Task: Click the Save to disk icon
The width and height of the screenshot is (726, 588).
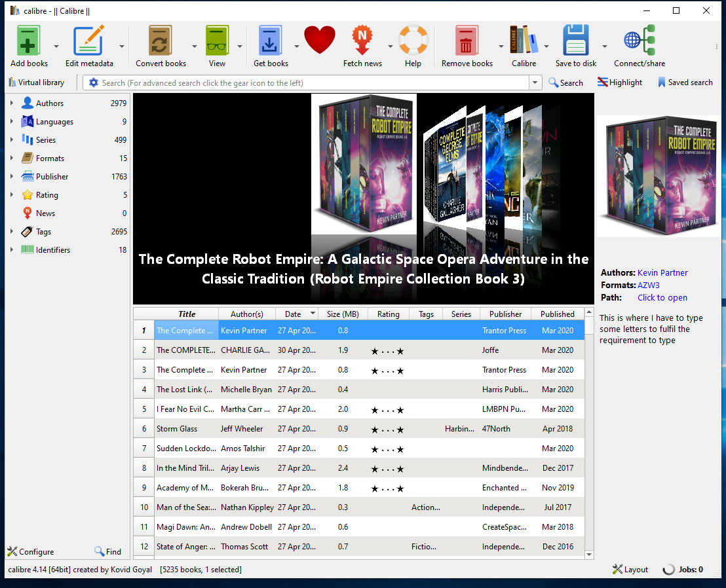Action: tap(575, 41)
